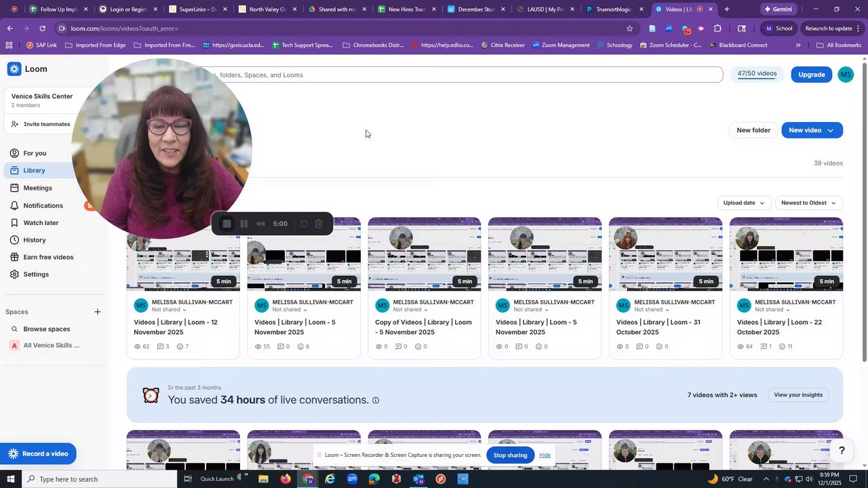This screenshot has height=488, width=868.
Task: Click the 47/50 videos counter link
Action: [x=757, y=74]
